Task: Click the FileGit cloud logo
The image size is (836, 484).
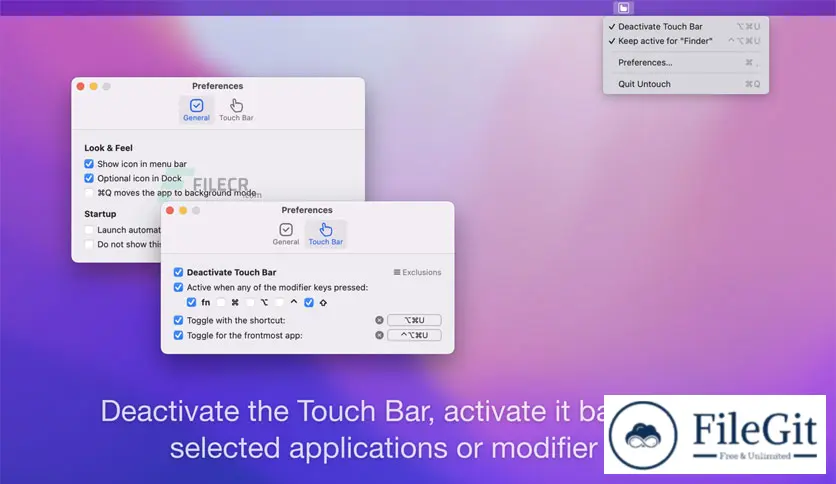Action: (x=643, y=435)
